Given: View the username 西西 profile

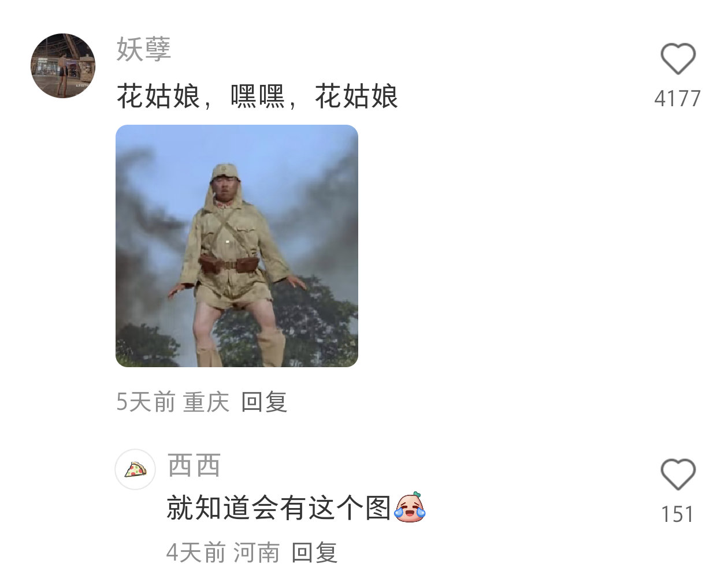Looking at the screenshot, I should 194,465.
